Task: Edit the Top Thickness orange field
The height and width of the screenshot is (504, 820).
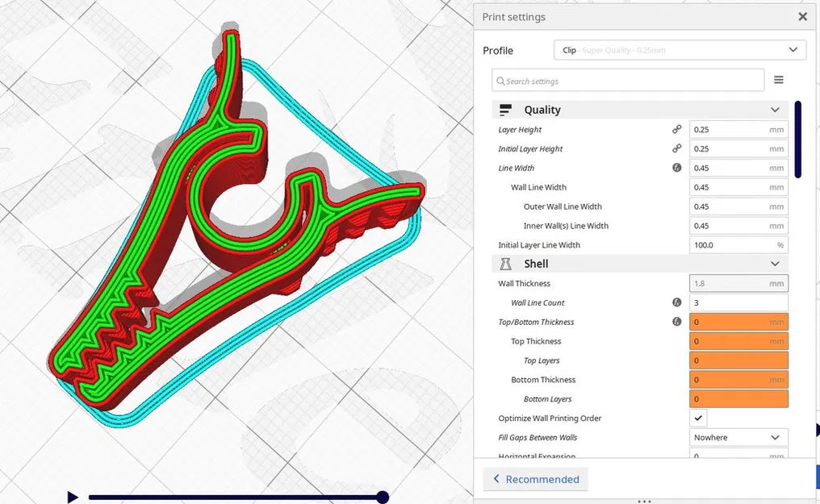Action: coord(738,342)
